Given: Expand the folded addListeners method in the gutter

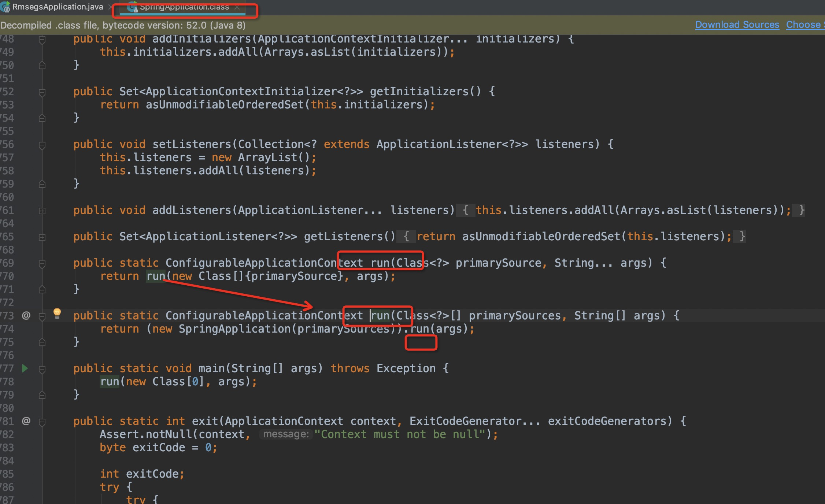Looking at the screenshot, I should coord(42,211).
